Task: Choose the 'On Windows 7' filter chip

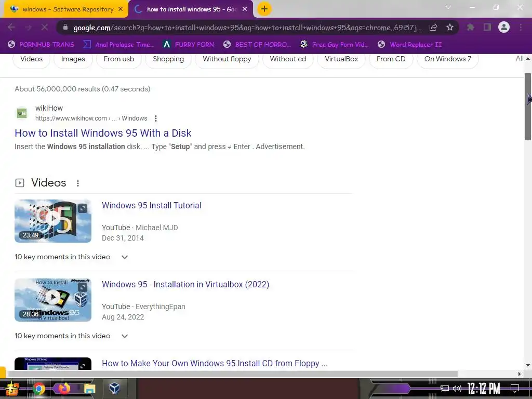Action: click(x=447, y=59)
